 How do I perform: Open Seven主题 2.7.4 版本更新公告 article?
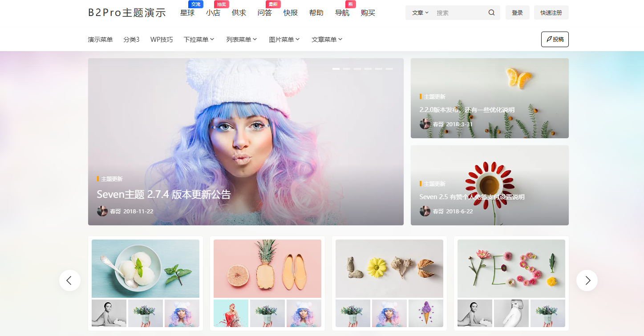point(164,195)
